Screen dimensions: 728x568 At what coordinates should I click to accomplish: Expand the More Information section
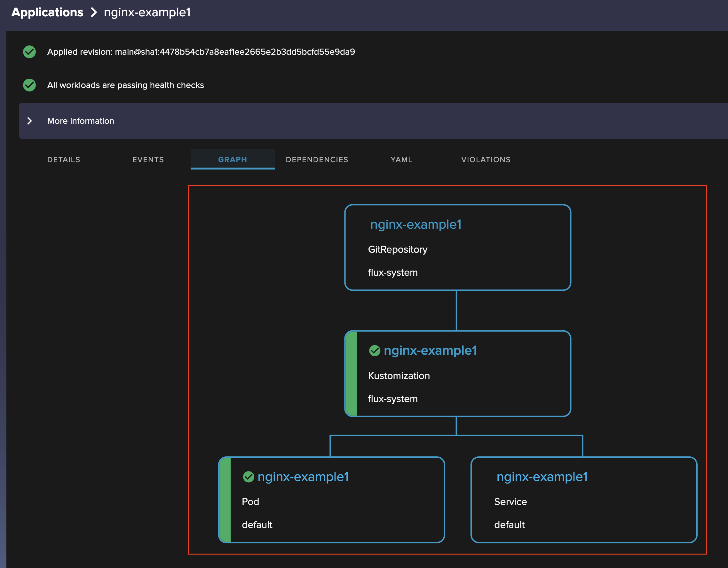point(81,121)
